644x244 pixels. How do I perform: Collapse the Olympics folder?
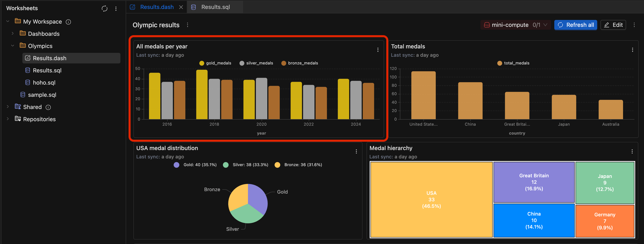click(12, 45)
